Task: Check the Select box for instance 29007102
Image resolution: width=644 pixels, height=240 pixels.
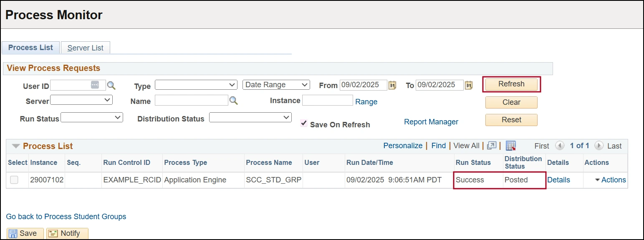Action: tap(14, 180)
